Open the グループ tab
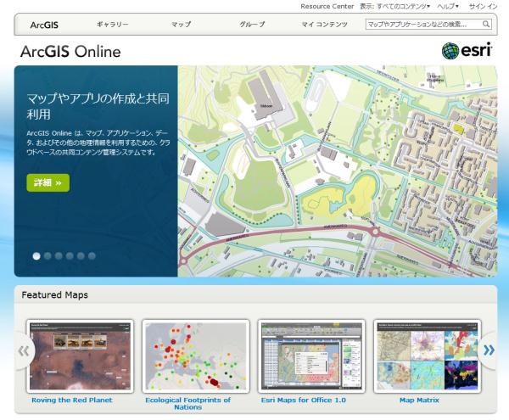Image resolution: width=509 pixels, height=420 pixels. click(252, 25)
